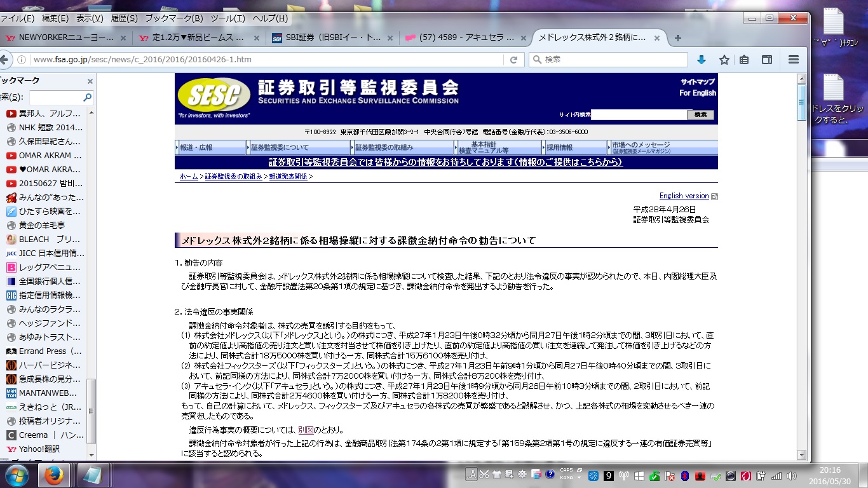868x488 pixels.
Task: Open a new tab with plus icon
Action: click(678, 38)
